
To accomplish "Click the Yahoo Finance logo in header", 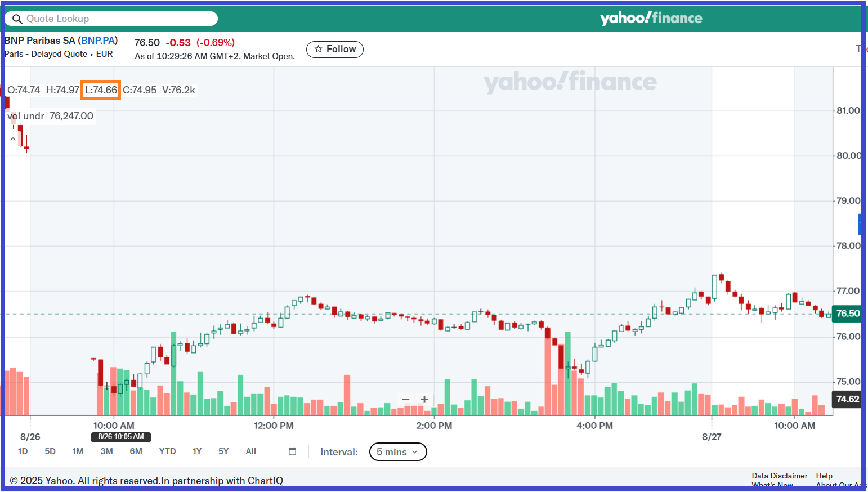I will click(x=651, y=19).
